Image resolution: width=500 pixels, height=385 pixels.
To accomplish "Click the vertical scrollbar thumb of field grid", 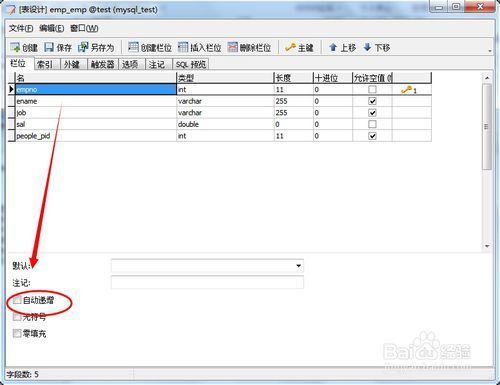I will 487,127.
